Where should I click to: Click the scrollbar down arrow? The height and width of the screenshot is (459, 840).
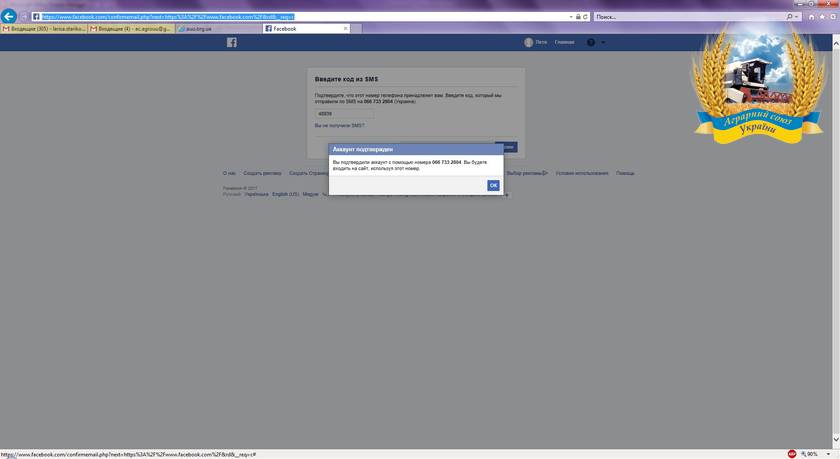click(x=836, y=440)
